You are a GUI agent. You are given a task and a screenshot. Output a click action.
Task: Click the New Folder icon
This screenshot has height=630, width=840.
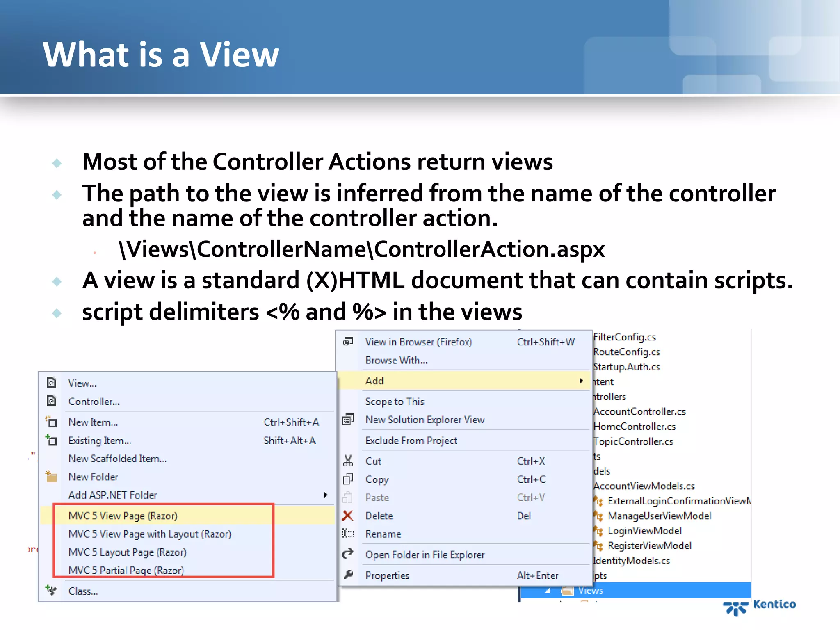coord(51,477)
